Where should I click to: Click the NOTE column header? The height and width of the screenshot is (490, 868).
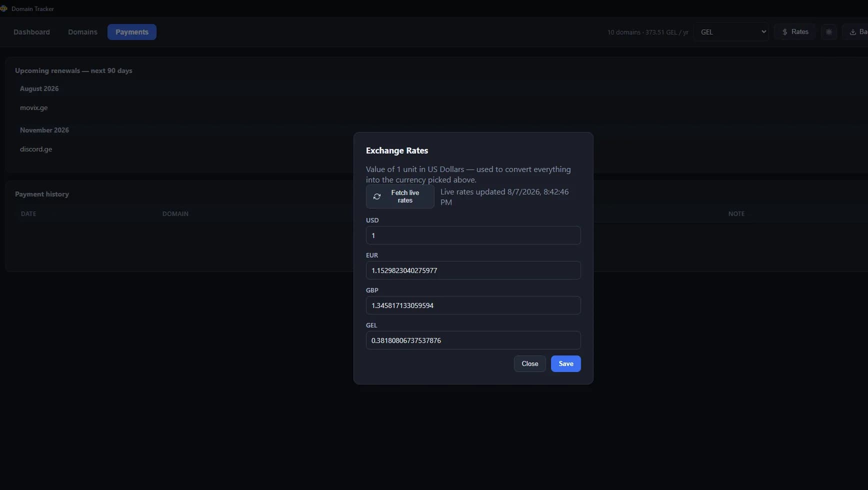pos(736,214)
